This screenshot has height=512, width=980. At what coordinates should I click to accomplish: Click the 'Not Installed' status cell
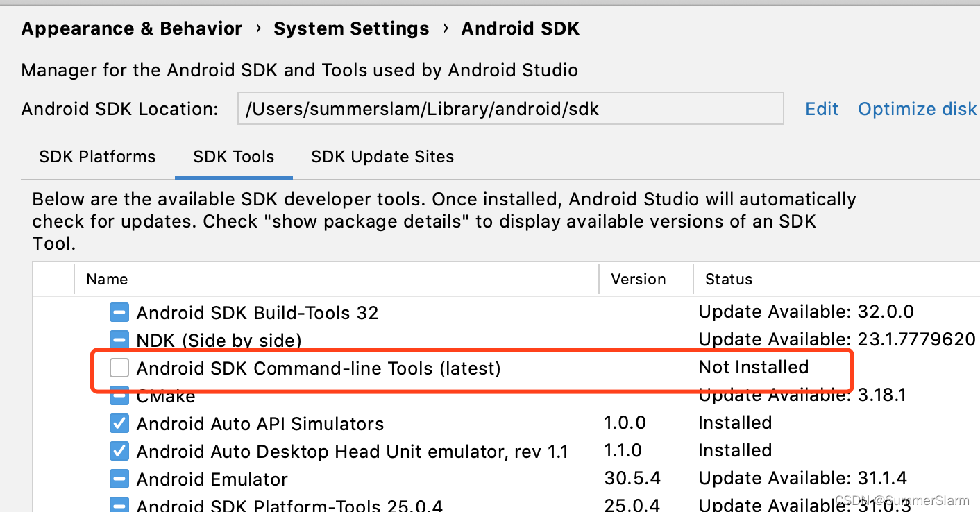[754, 368]
